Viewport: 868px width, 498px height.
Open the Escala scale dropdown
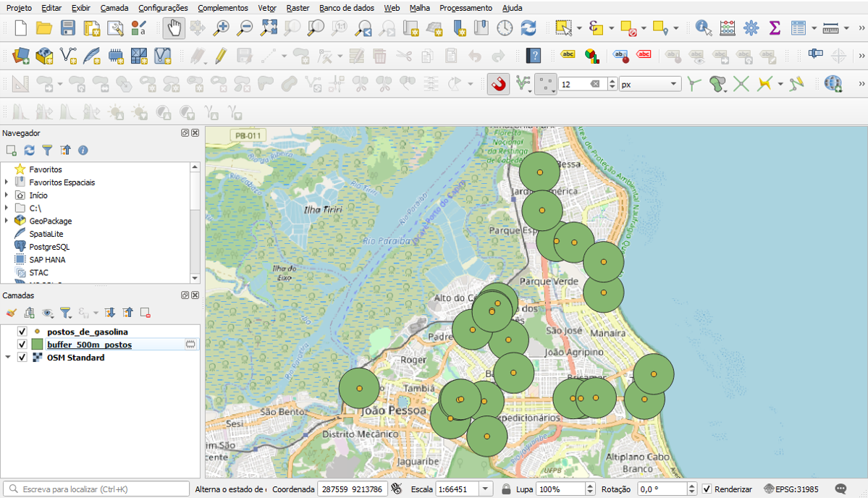pyautogui.click(x=484, y=489)
